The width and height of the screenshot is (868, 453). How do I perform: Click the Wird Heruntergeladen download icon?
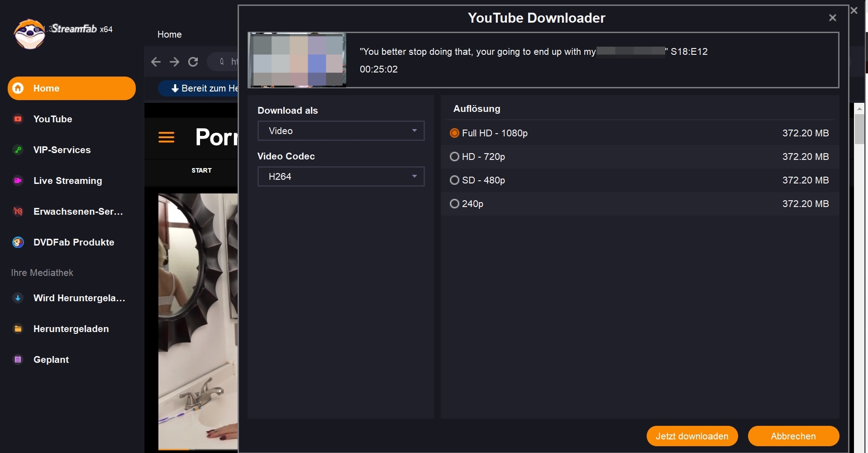coord(18,298)
